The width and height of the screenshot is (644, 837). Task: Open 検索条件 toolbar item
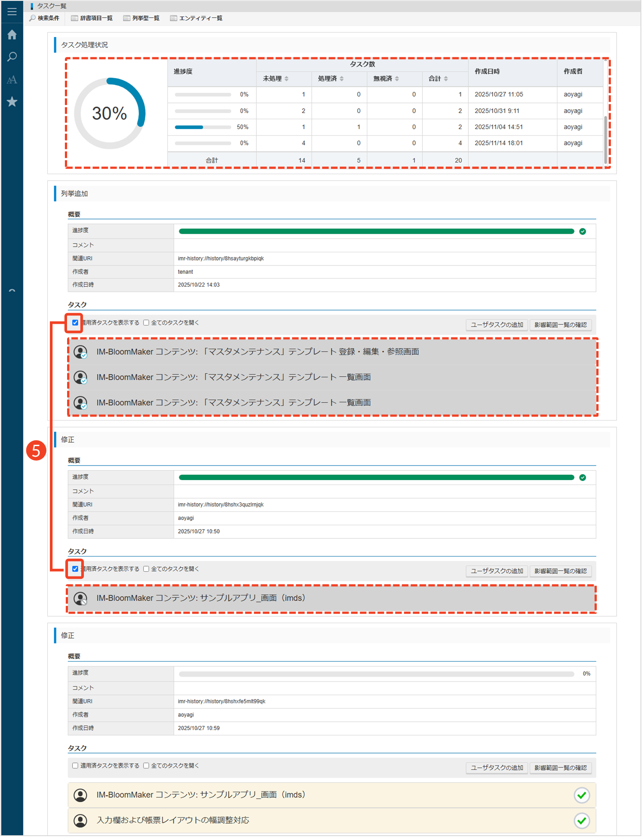pyautogui.click(x=44, y=18)
